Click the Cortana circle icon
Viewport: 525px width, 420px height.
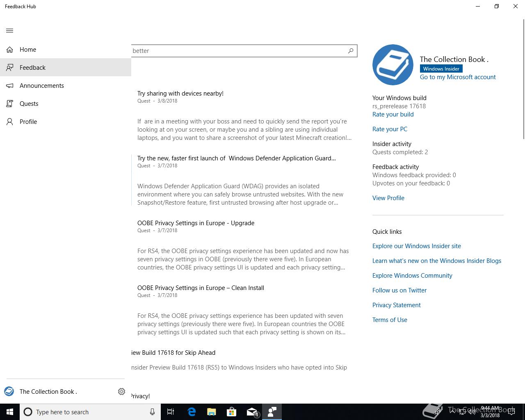click(28, 412)
